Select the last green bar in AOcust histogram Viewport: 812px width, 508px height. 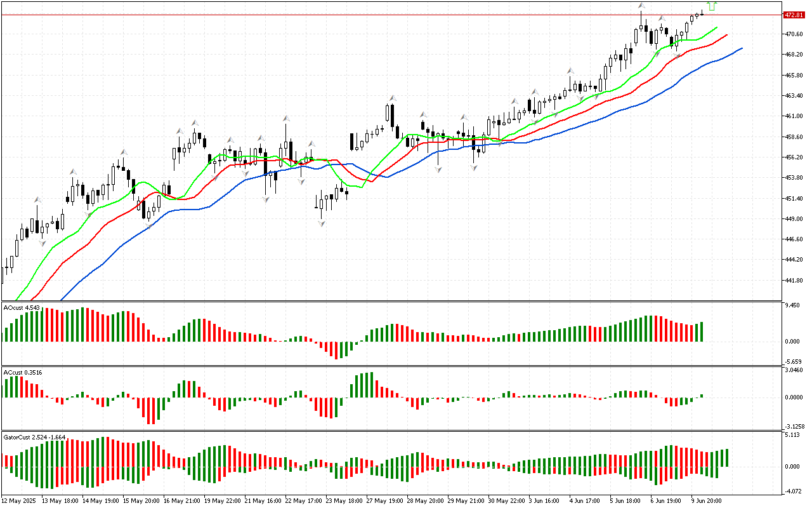point(702,331)
